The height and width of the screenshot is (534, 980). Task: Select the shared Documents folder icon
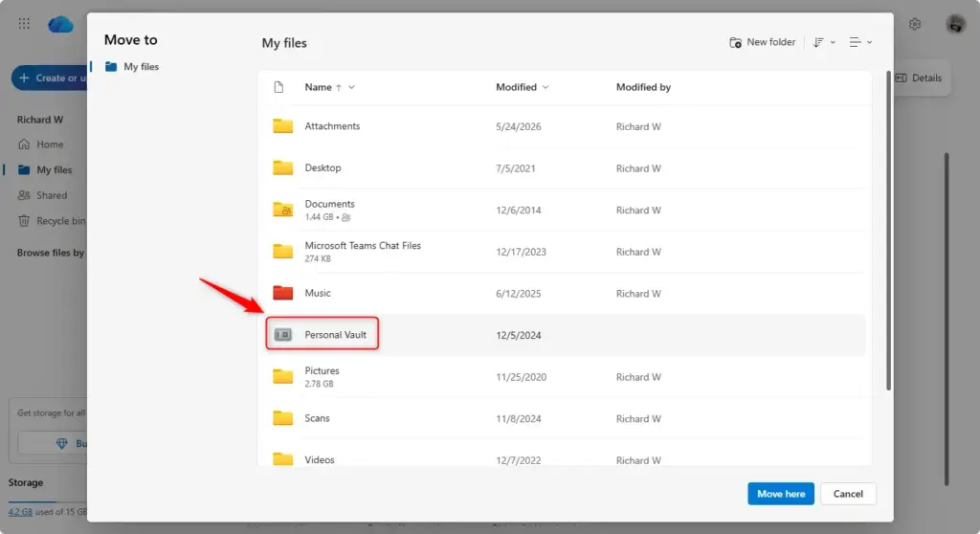click(282, 210)
